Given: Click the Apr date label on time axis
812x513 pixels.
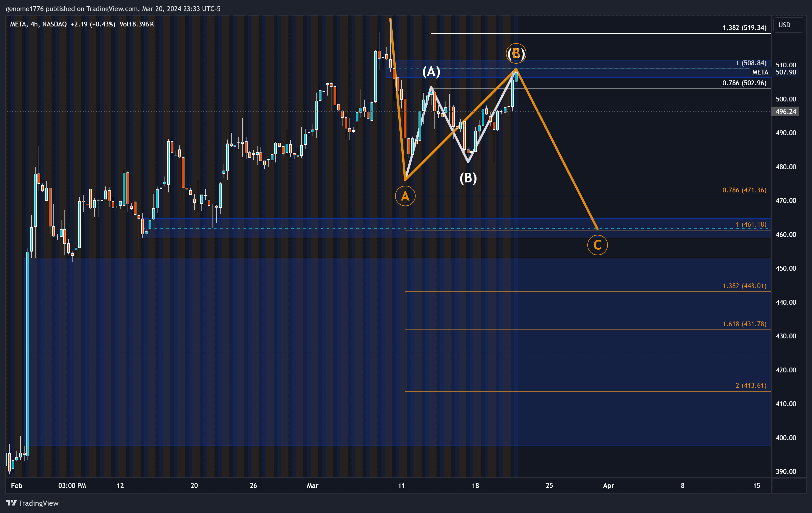Looking at the screenshot, I should point(609,486).
